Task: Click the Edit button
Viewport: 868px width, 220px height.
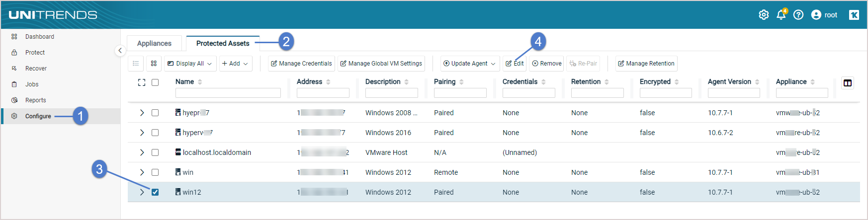Action: (515, 64)
